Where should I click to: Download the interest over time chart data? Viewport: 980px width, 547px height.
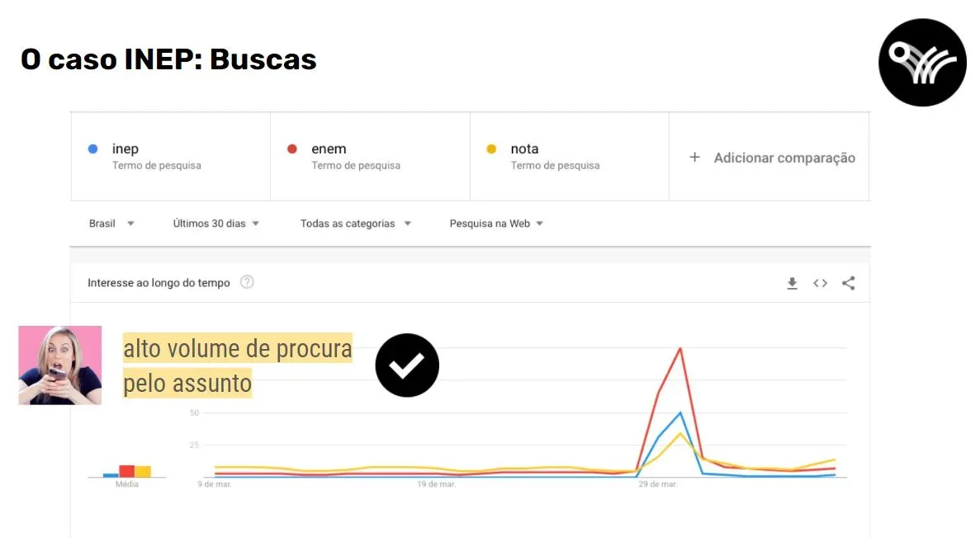coord(792,284)
